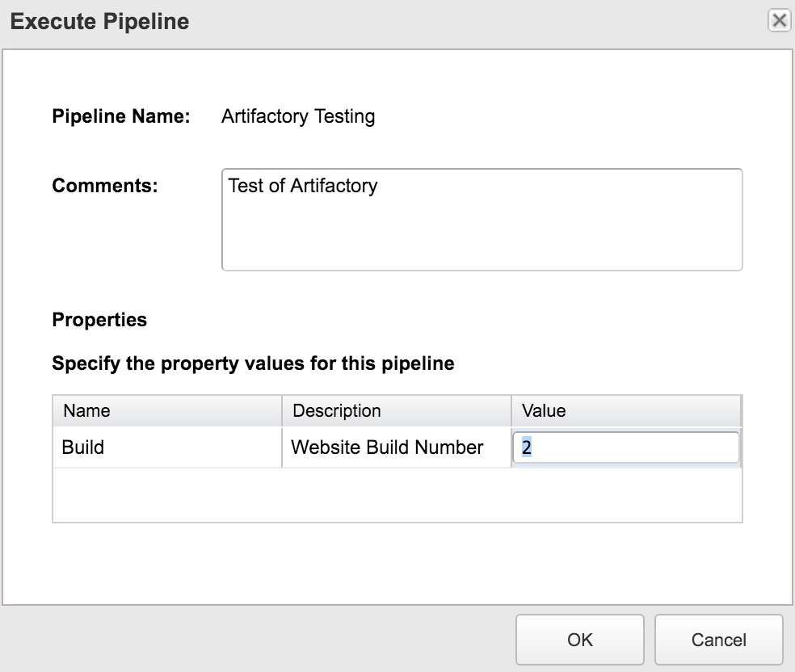Click the Comments label
This screenshot has width=795, height=672.
105,186
